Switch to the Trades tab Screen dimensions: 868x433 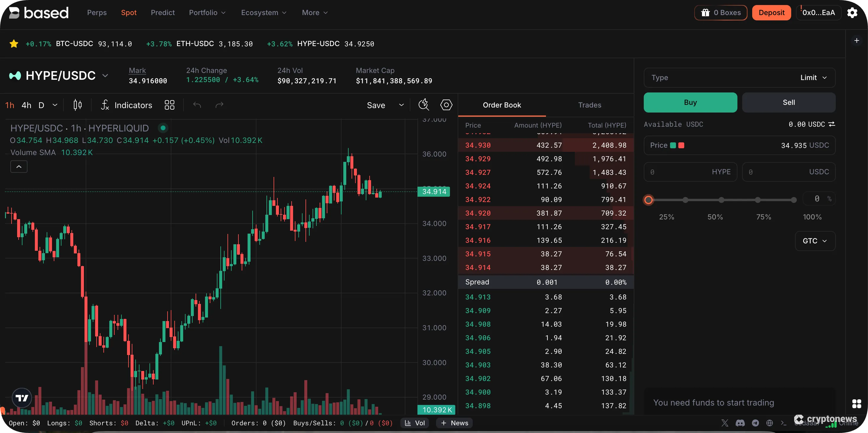point(589,105)
